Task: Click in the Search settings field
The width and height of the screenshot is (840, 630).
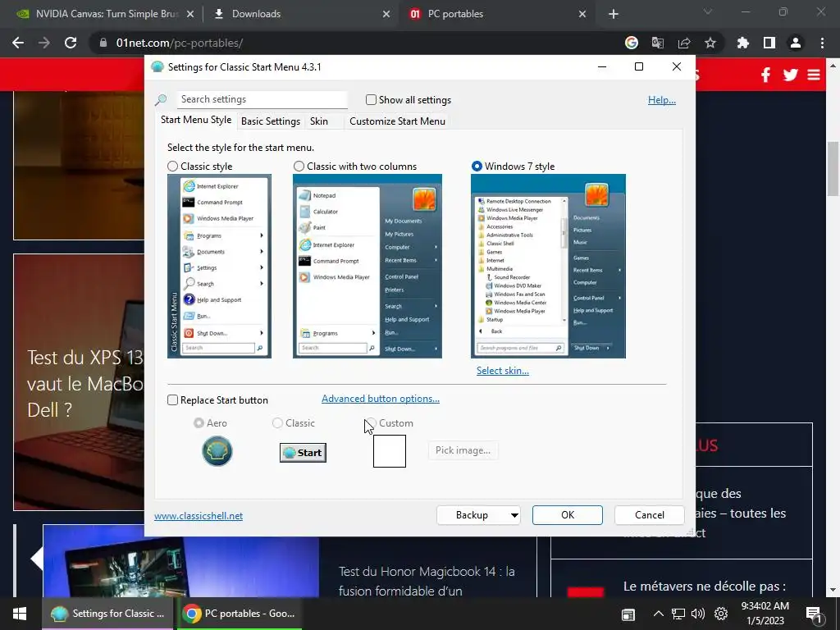Action: coord(262,99)
